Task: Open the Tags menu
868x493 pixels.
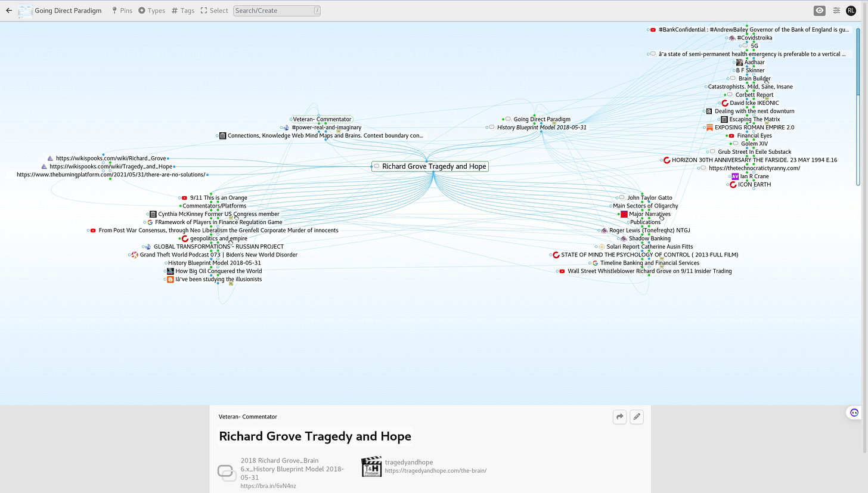Action: (183, 10)
